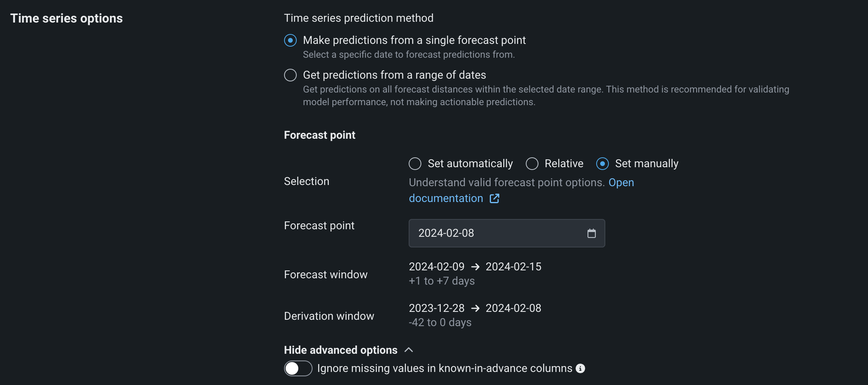This screenshot has width=868, height=385.
Task: Click the arrow icon in Derivation window row
Action: [475, 309]
